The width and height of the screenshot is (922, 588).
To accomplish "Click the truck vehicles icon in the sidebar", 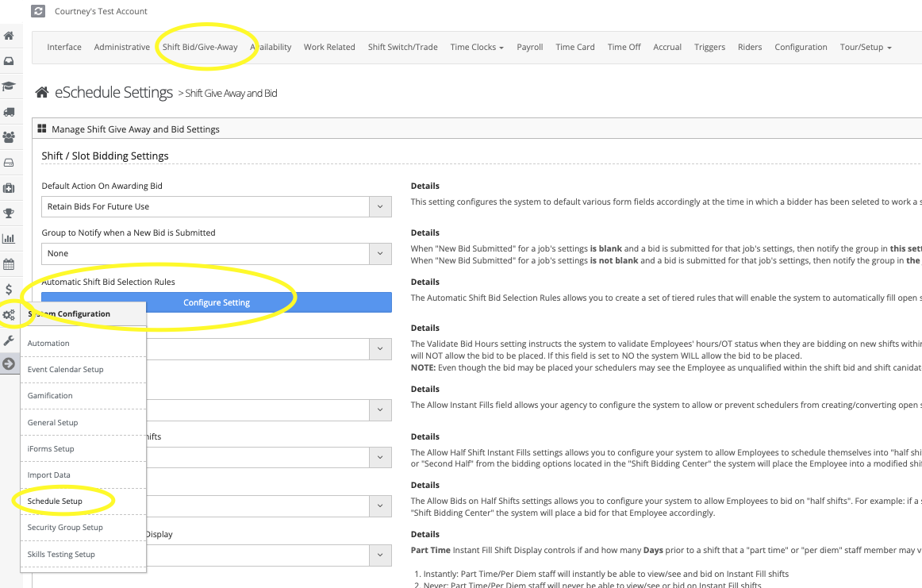I will pos(9,112).
